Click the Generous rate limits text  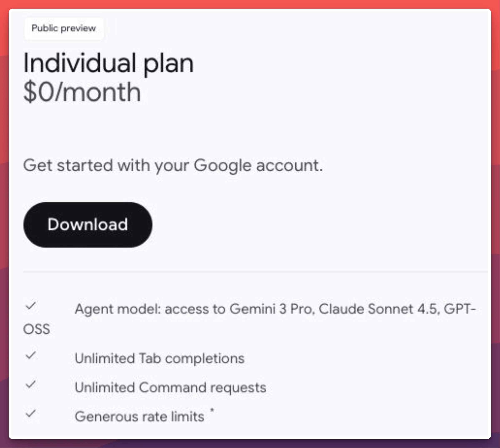tap(139, 417)
